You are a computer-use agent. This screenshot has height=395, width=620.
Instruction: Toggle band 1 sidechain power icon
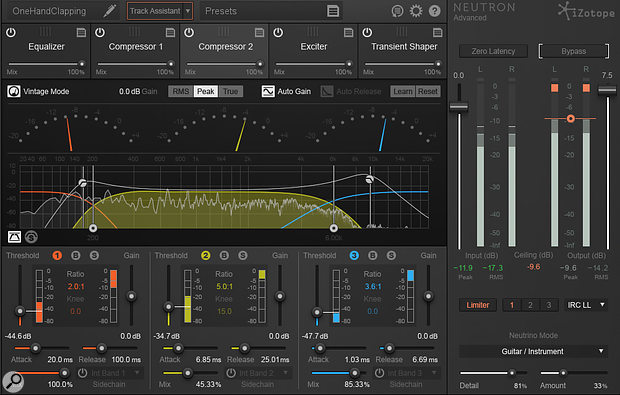(82, 373)
